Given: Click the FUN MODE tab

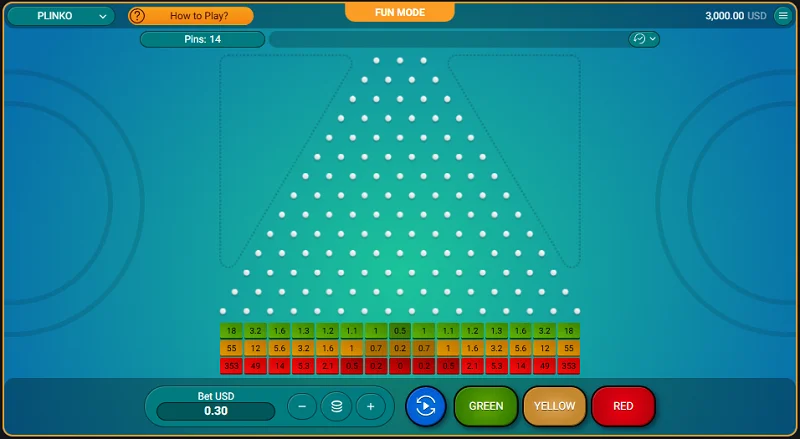Looking at the screenshot, I should click(x=400, y=12).
